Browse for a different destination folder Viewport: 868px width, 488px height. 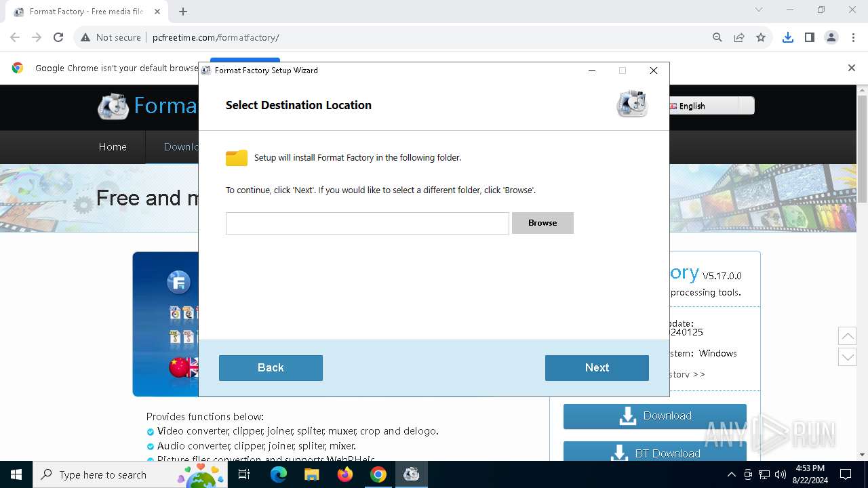tap(542, 223)
